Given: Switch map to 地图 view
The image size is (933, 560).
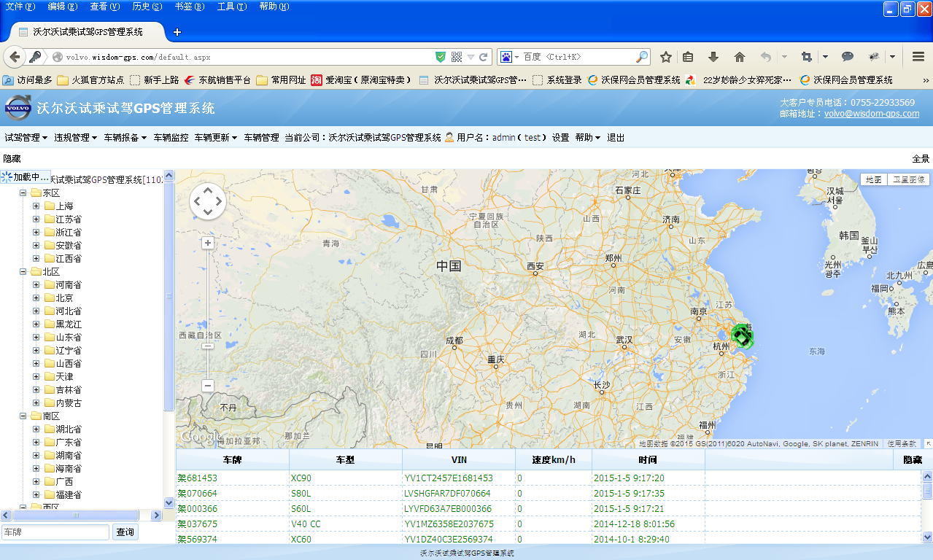Looking at the screenshot, I should click(x=874, y=179).
